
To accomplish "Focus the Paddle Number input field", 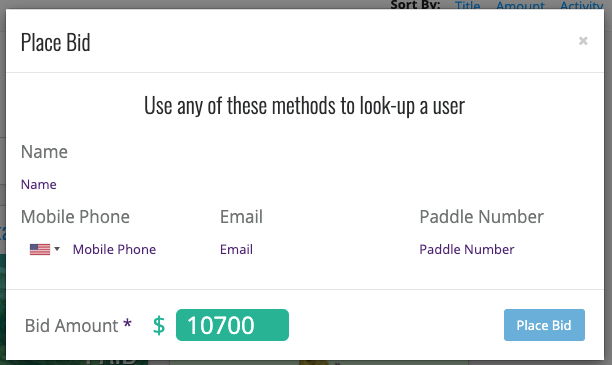I will tap(504, 249).
